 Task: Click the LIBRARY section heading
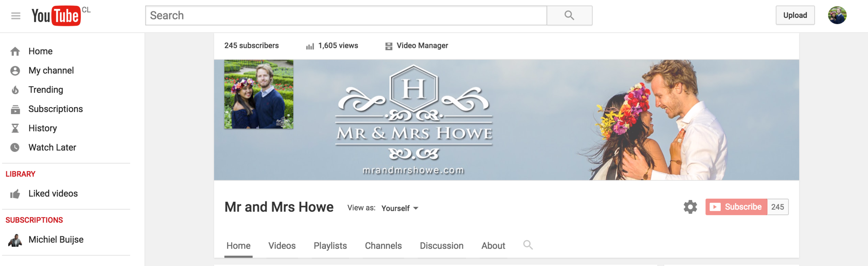point(20,174)
